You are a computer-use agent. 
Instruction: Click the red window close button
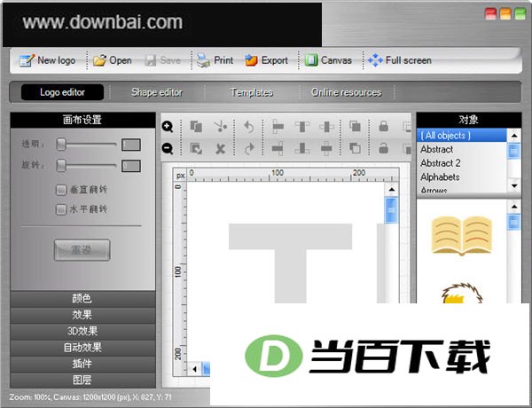point(491,14)
